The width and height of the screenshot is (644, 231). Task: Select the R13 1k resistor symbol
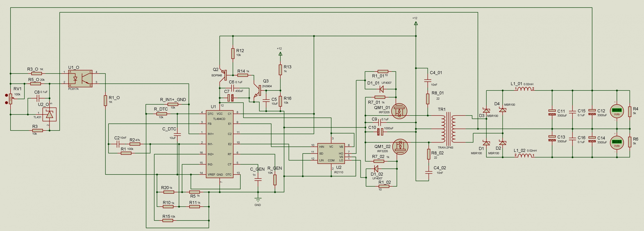pos(280,70)
